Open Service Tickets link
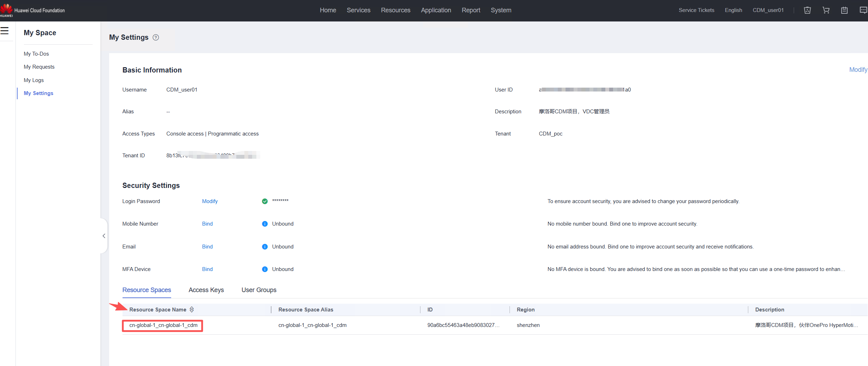 click(x=697, y=10)
